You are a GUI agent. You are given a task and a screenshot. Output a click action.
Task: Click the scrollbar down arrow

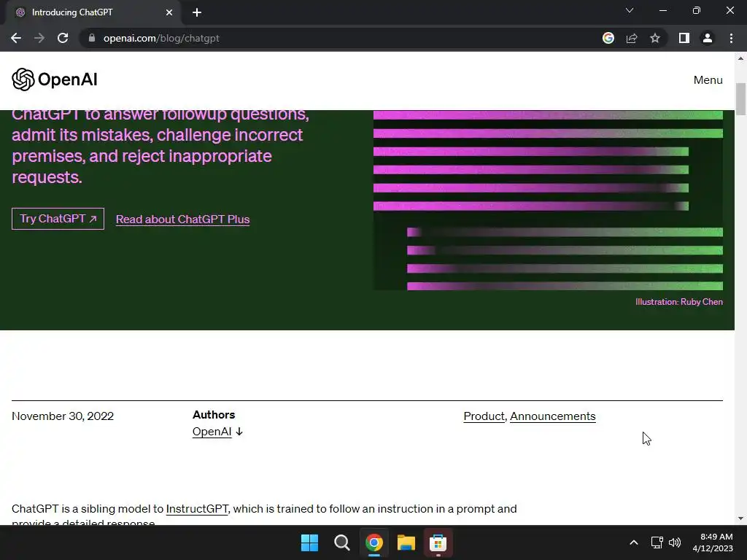tap(740, 518)
